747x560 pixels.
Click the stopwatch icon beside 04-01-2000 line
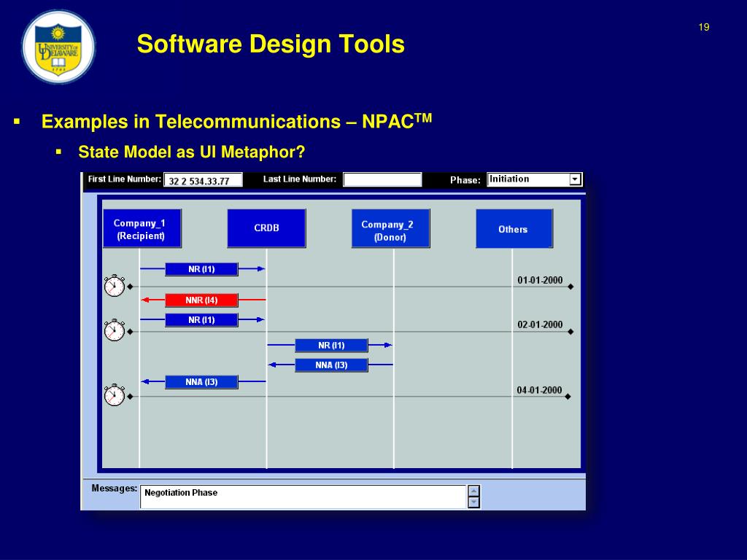(115, 394)
